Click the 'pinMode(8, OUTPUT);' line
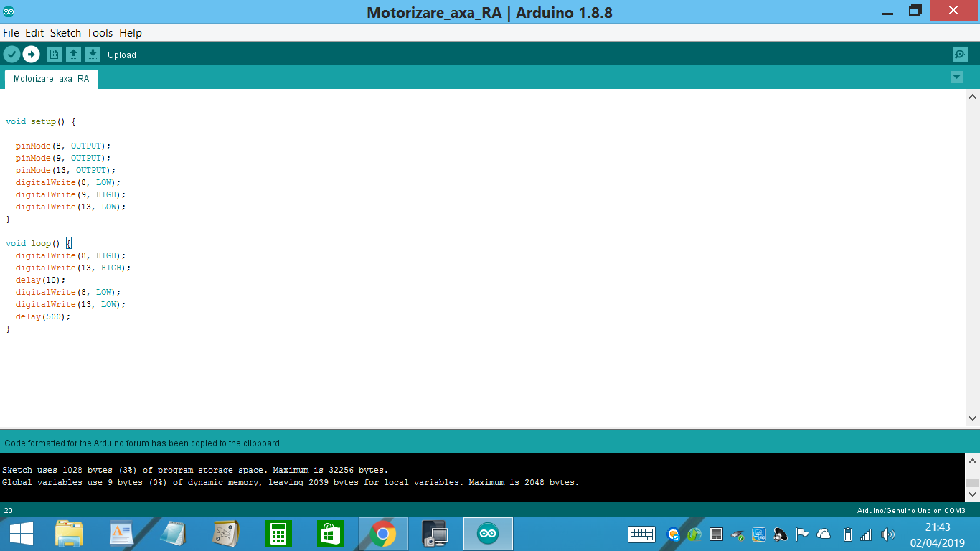 coord(63,146)
